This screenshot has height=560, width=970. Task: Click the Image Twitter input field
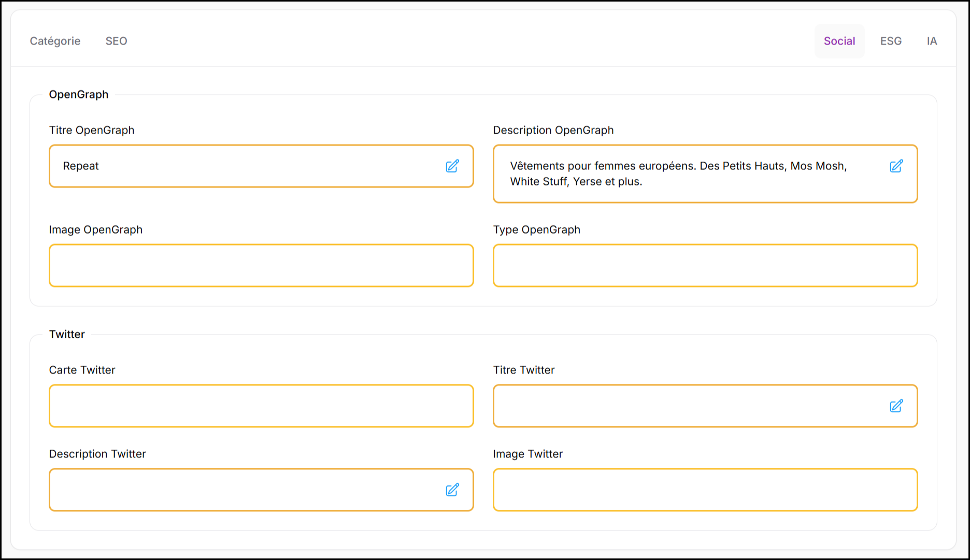point(705,490)
